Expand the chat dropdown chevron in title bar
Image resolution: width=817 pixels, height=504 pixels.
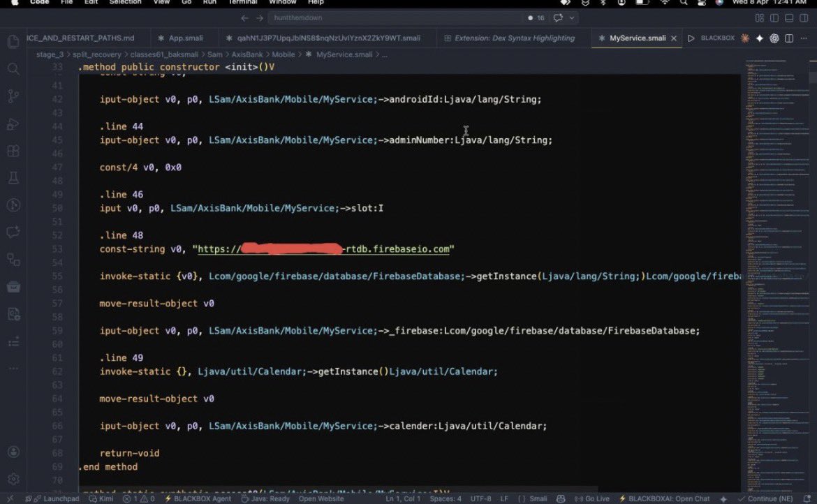572,18
